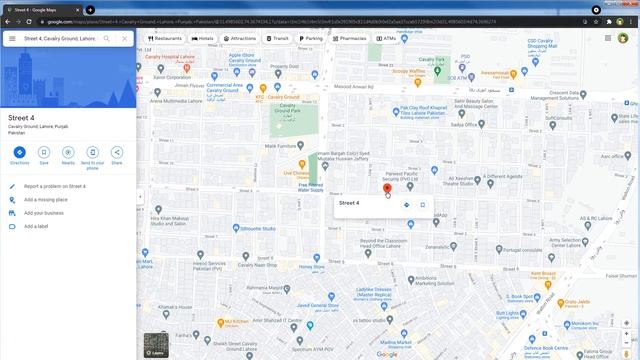Filter map by Restaurants
Viewport: 640px width, 360px height.
point(165,38)
